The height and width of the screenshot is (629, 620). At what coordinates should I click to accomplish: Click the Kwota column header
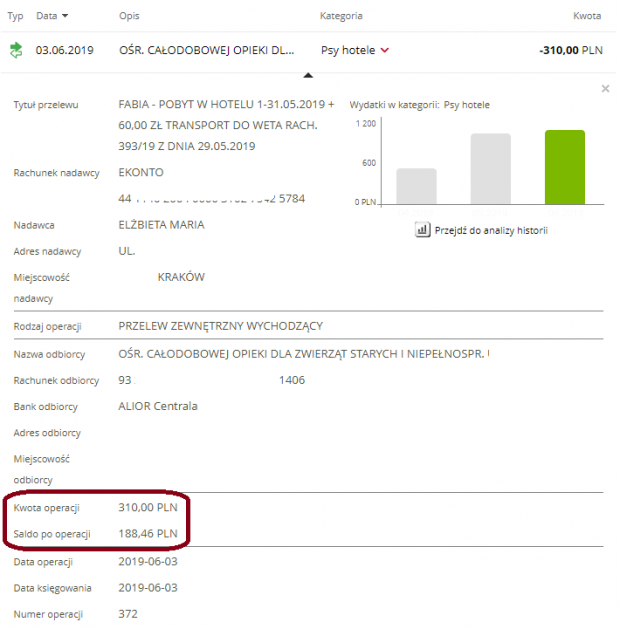pos(586,17)
